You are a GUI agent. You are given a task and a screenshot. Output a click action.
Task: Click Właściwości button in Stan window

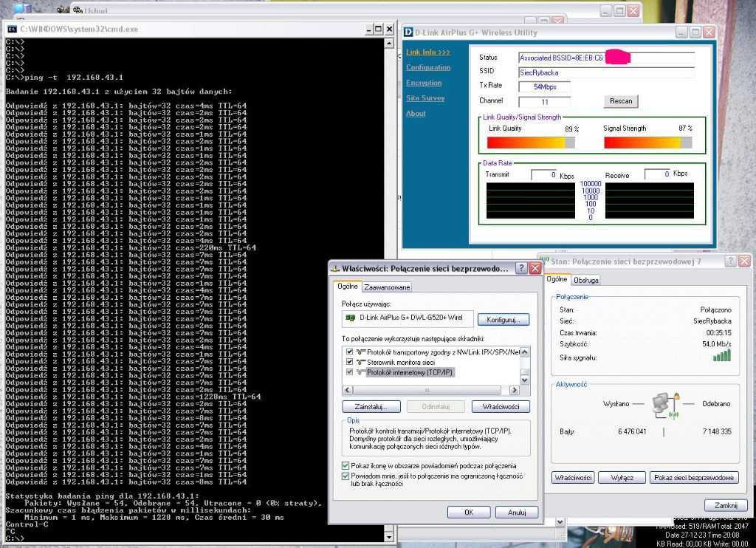[573, 478]
